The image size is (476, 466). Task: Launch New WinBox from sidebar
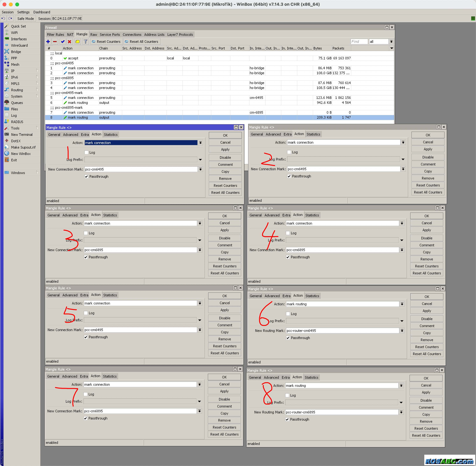(x=21, y=154)
